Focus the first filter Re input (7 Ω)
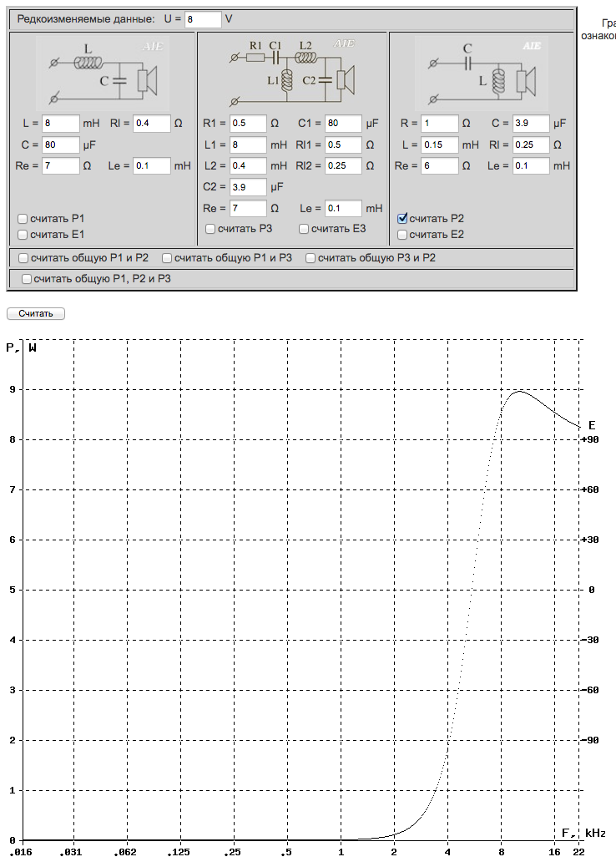This screenshot has height=867, width=616. pos(61,166)
